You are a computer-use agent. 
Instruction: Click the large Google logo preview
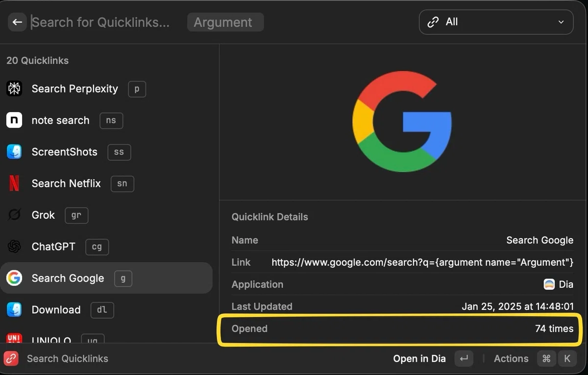[x=402, y=121]
